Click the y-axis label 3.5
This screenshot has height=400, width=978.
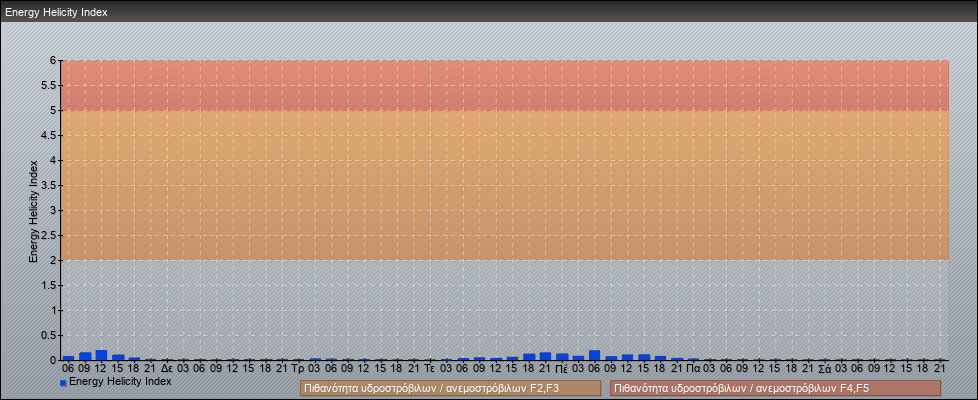click(50, 185)
